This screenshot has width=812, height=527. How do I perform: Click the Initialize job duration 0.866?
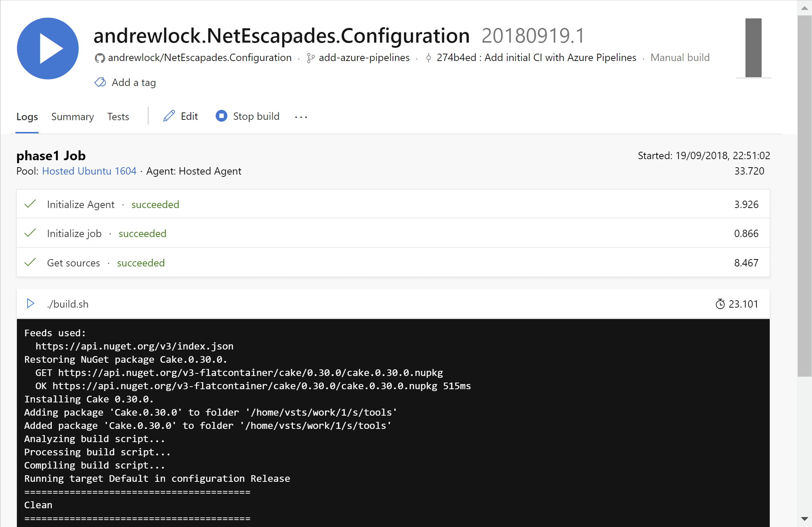[746, 233]
